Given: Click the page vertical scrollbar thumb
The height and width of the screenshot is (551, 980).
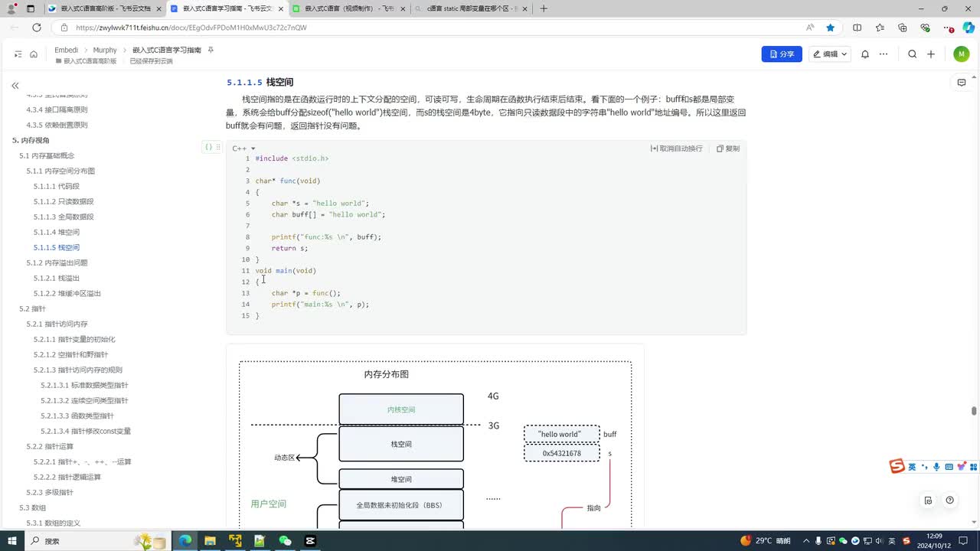Looking at the screenshot, I should pyautogui.click(x=974, y=411).
